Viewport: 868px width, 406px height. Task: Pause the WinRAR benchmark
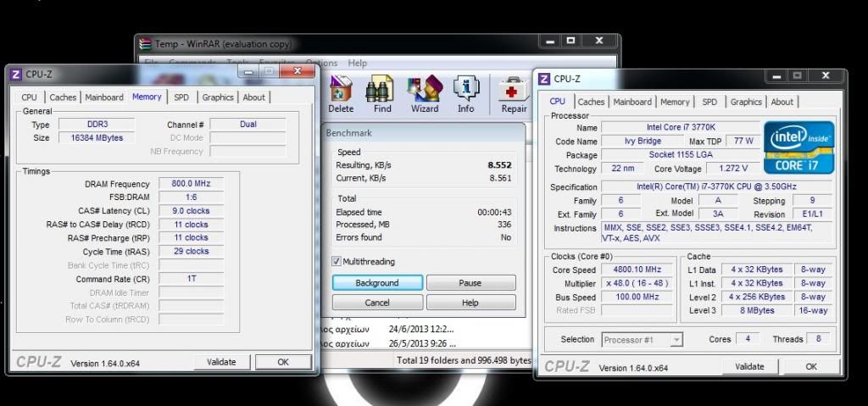[x=470, y=282]
